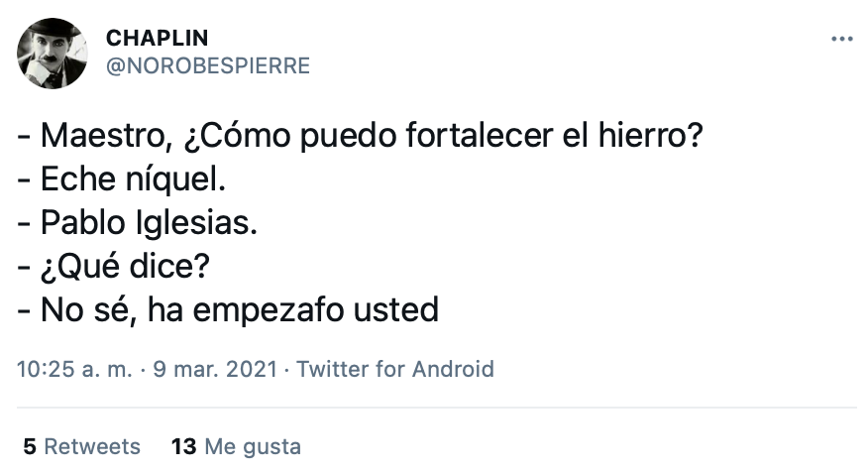This screenshot has width=868, height=474.
Task: Click the last line ending with usted
Action: coord(228,310)
